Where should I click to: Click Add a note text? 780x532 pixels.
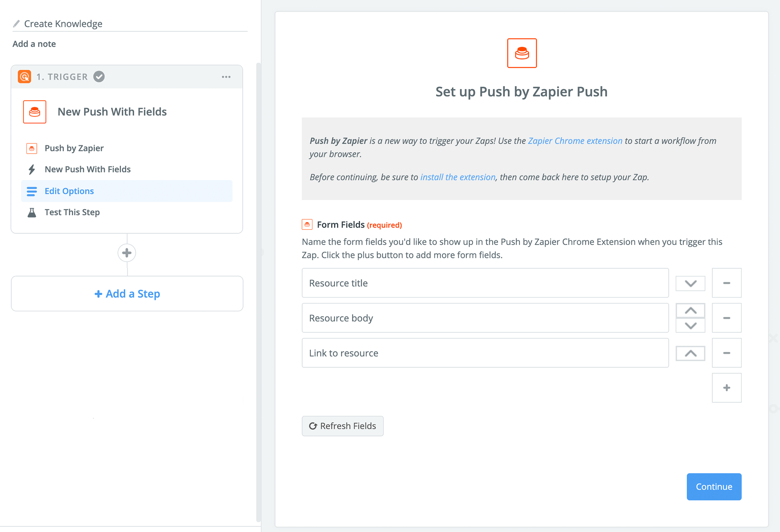(x=34, y=44)
